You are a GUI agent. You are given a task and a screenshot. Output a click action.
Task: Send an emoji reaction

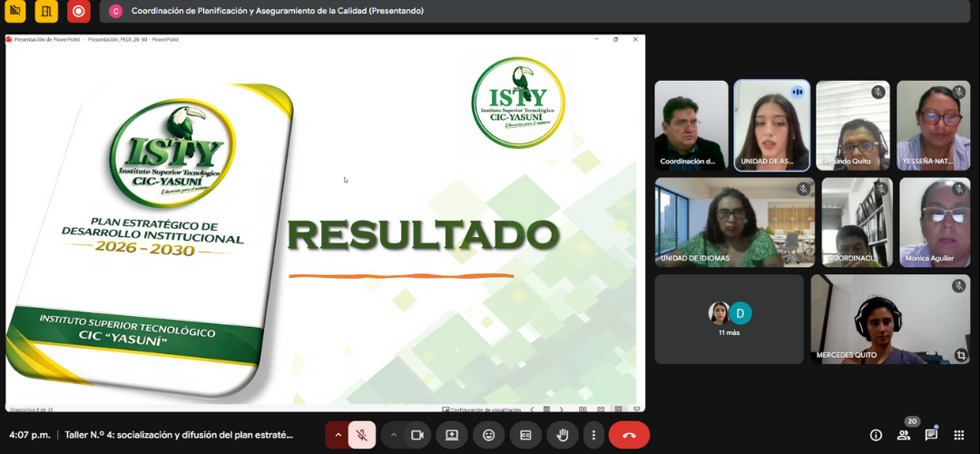489,435
